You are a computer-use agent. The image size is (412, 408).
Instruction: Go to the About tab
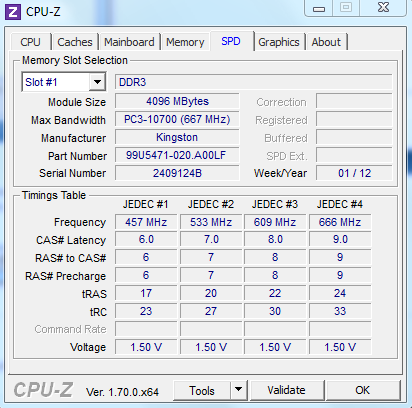pos(326,42)
